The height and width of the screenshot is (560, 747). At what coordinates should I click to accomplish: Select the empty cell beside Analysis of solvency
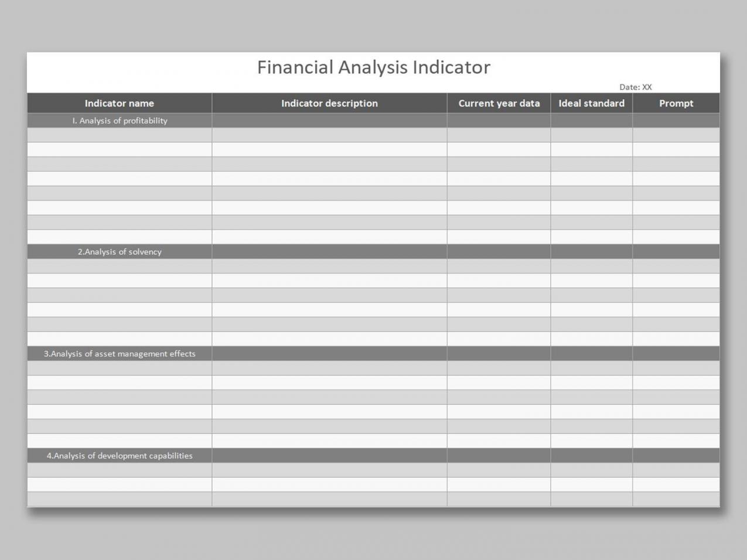(x=330, y=251)
